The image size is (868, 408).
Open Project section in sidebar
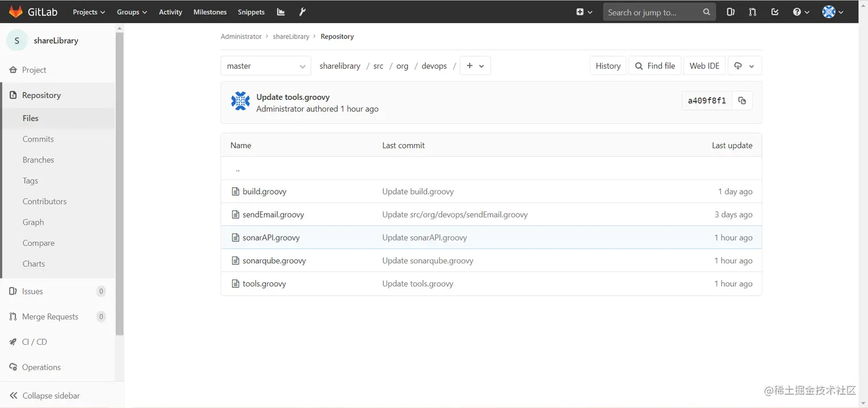(57, 70)
